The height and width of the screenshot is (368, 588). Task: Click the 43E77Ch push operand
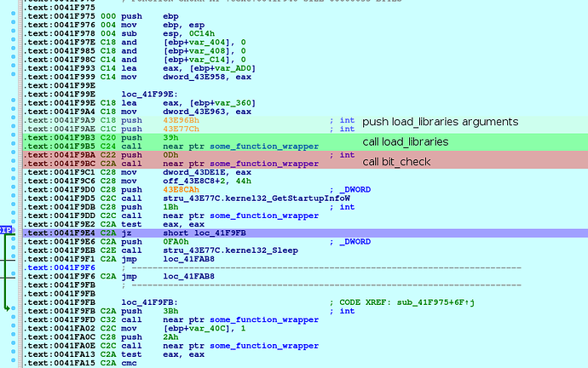182,129
